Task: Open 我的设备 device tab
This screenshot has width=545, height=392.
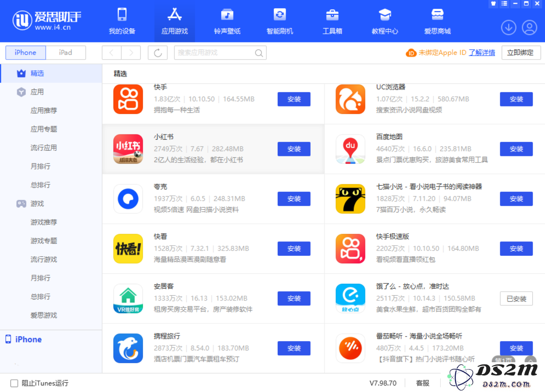Action: pyautogui.click(x=122, y=21)
